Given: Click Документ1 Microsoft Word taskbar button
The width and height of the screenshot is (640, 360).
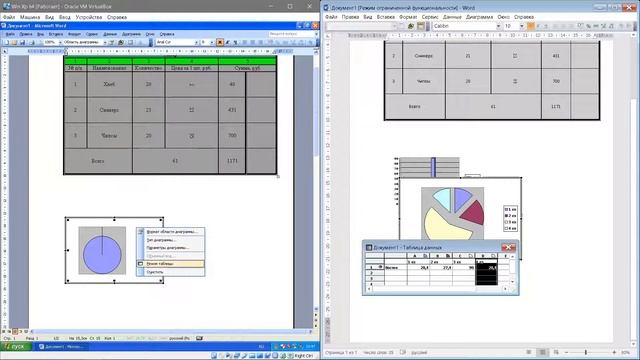Looking at the screenshot, I should (61, 347).
